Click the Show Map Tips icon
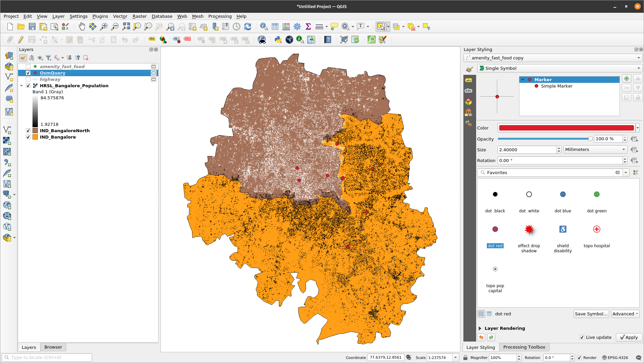 click(x=334, y=27)
